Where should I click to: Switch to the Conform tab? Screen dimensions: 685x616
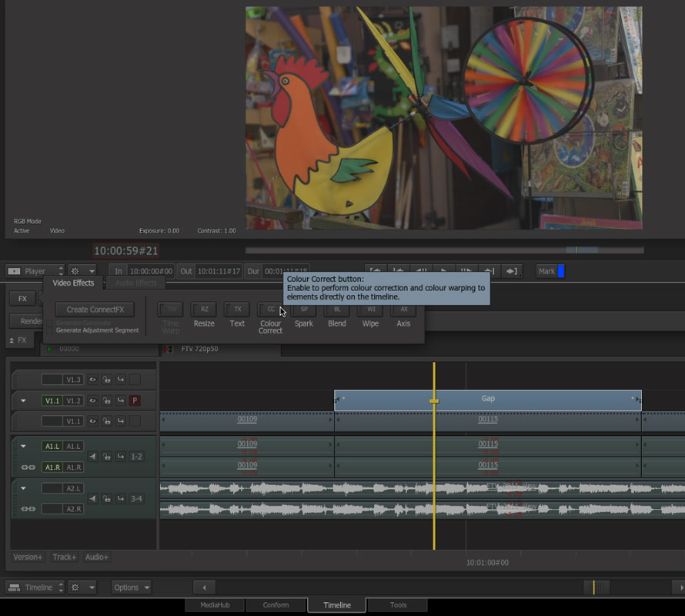click(276, 605)
